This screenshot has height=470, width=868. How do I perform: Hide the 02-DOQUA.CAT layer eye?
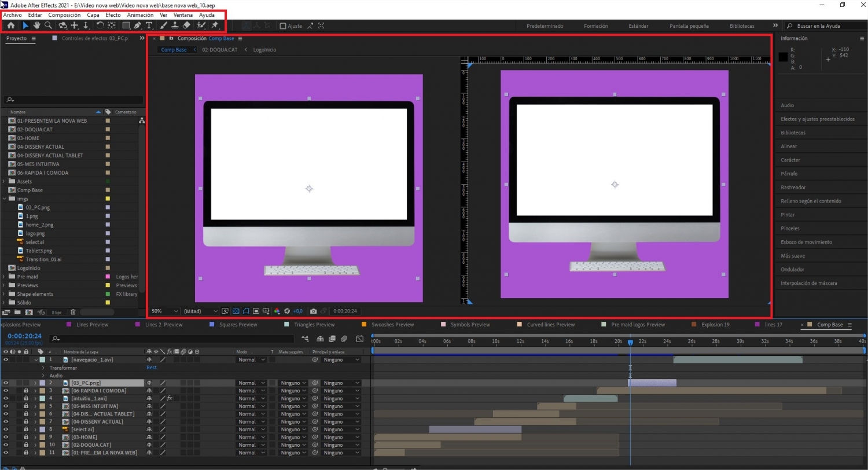(6, 445)
